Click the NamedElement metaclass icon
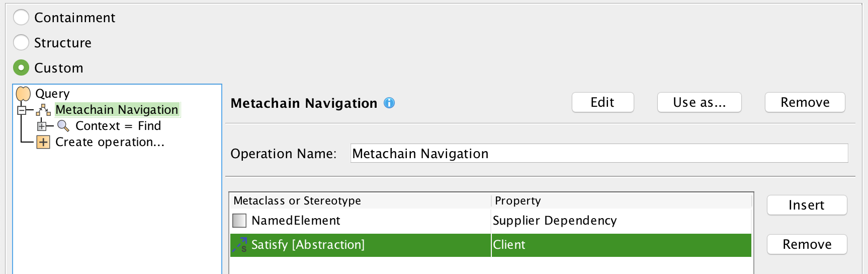 click(239, 221)
